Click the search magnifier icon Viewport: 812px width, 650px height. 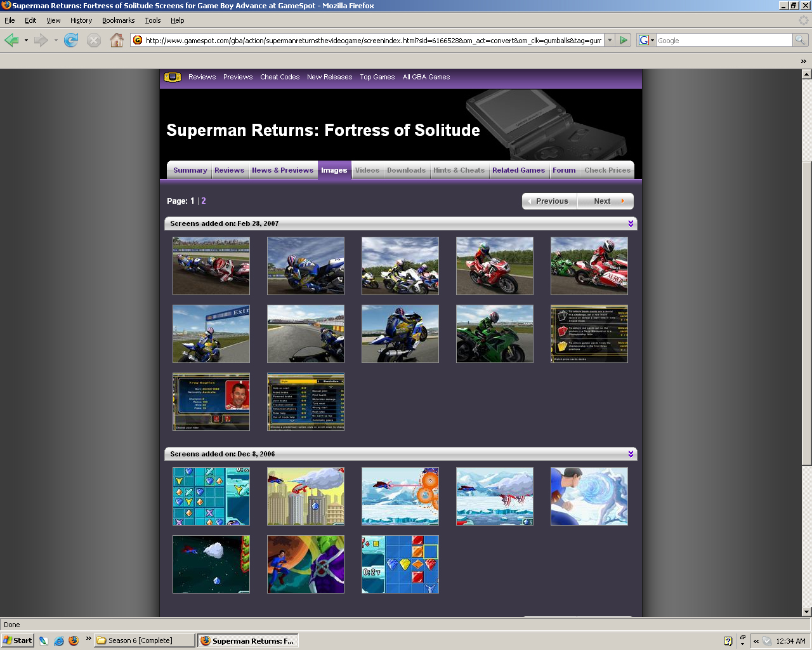801,40
